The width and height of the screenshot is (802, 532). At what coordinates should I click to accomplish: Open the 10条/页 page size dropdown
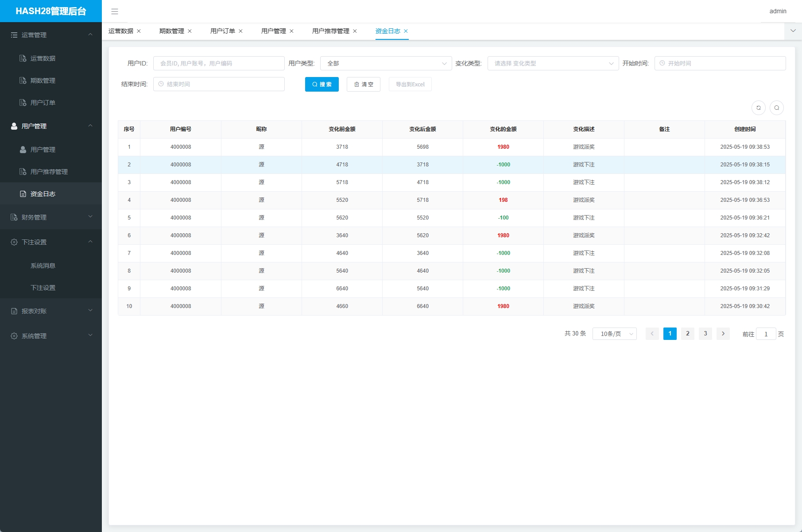pyautogui.click(x=614, y=334)
